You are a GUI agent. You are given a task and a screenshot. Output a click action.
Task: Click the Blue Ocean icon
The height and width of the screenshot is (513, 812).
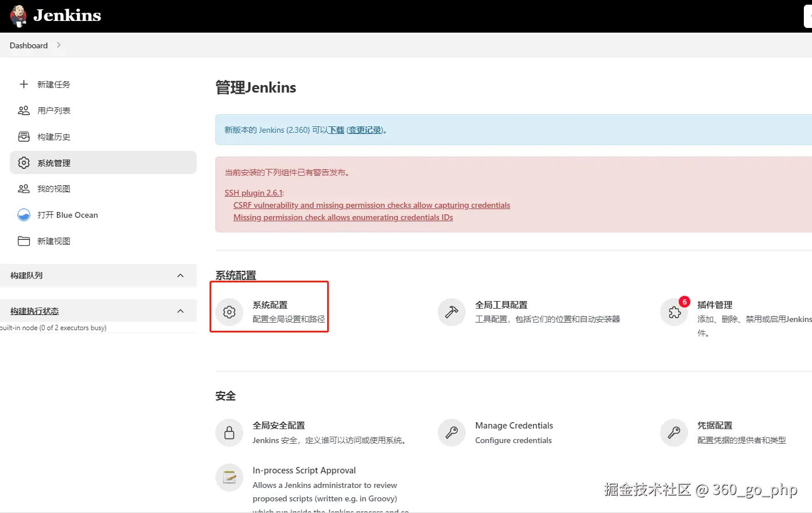coord(24,215)
